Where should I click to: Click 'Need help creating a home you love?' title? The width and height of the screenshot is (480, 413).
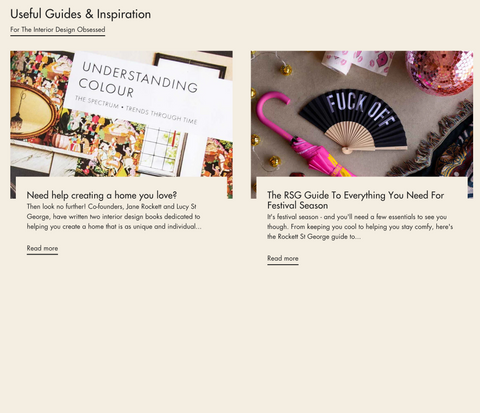point(102,195)
